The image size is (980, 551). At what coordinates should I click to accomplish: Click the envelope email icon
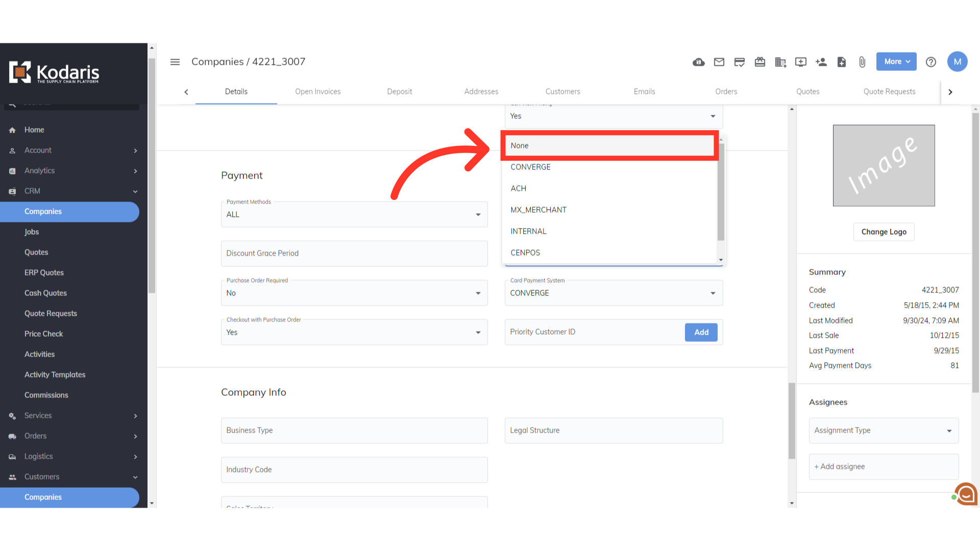(x=719, y=62)
